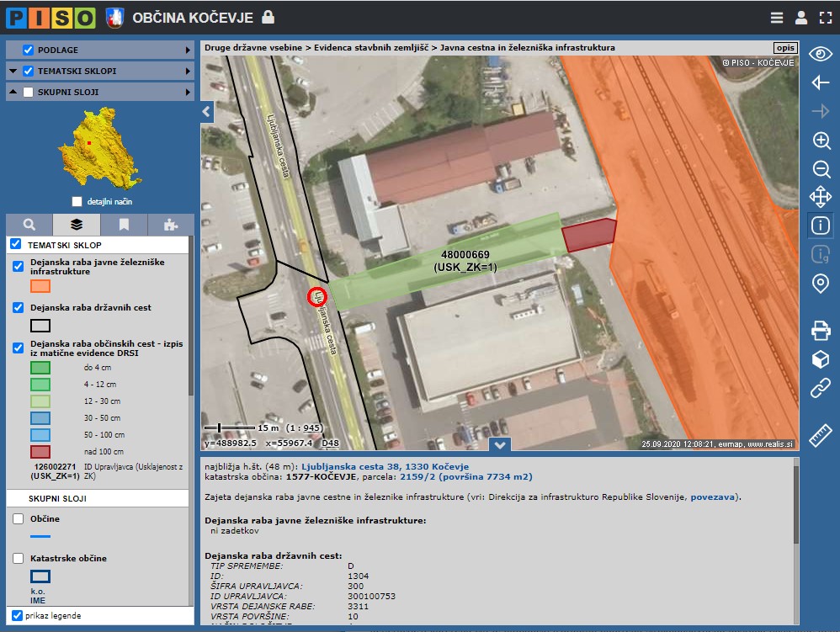Image resolution: width=840 pixels, height=632 pixels.
Task: Select the ruler measurement tool
Action: 821,435
